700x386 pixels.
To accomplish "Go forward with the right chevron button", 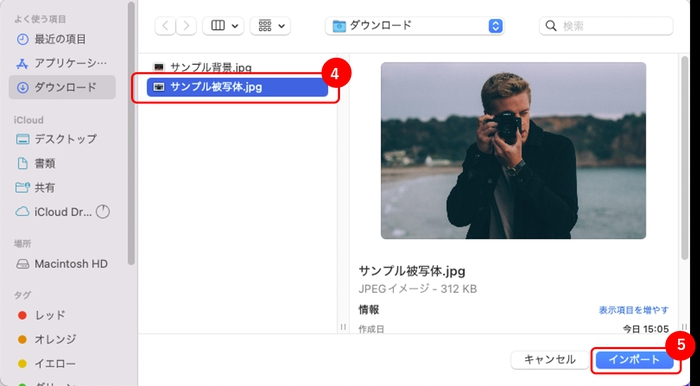I will [x=186, y=26].
